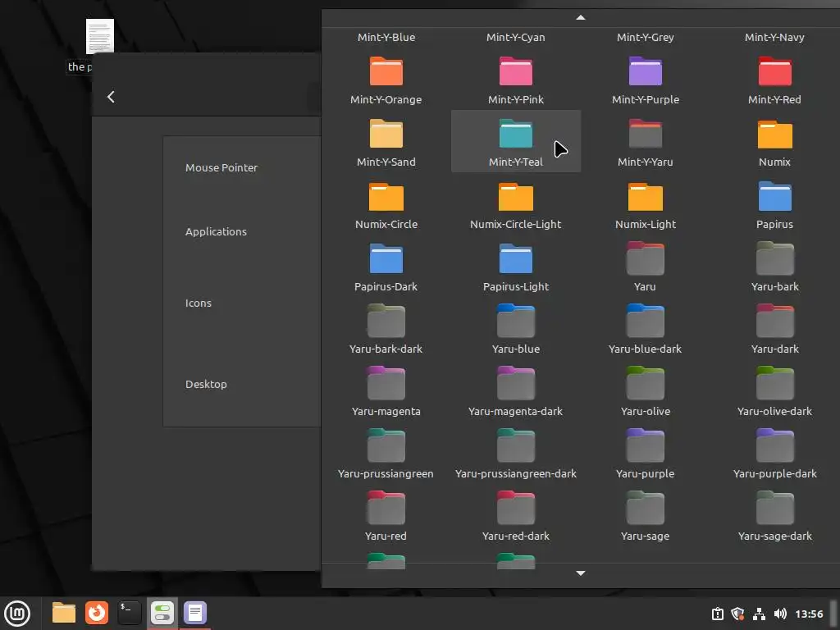Select the Mint-Y-Orange icon theme
The width and height of the screenshot is (840, 630).
(x=386, y=79)
